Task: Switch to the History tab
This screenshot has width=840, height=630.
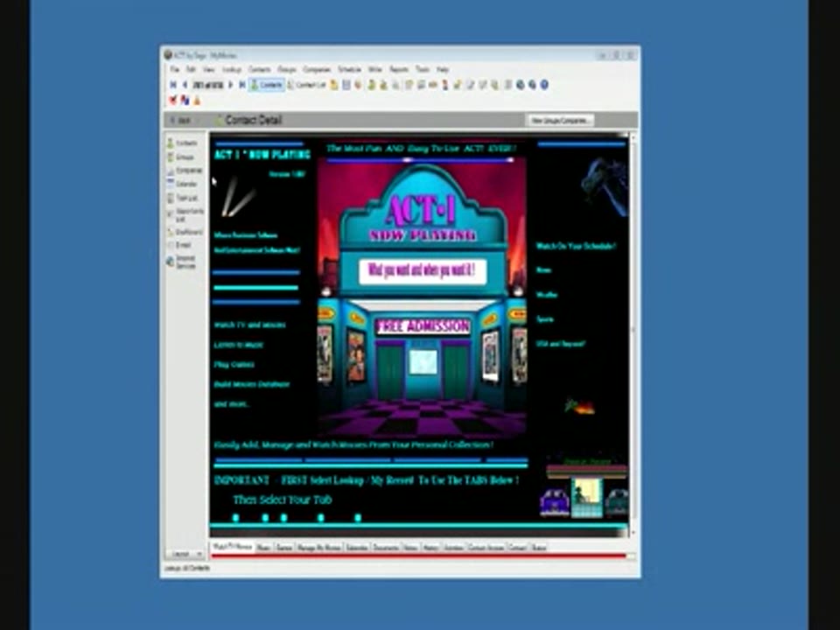Action: (x=430, y=548)
